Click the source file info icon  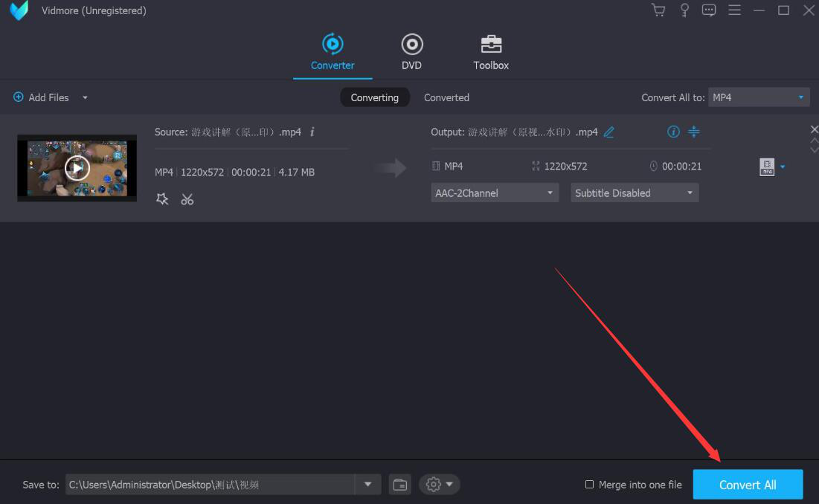[x=312, y=132]
